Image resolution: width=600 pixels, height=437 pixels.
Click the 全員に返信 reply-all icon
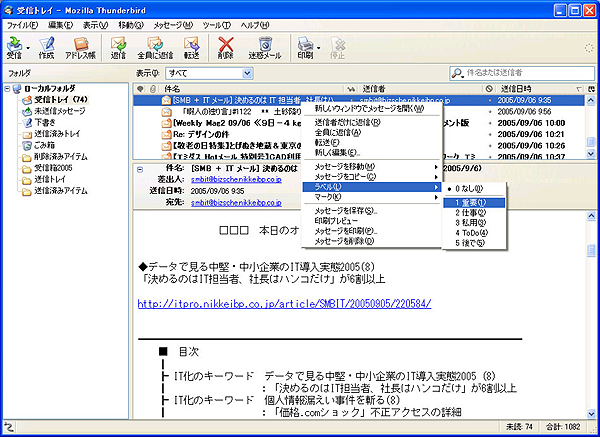[155, 47]
